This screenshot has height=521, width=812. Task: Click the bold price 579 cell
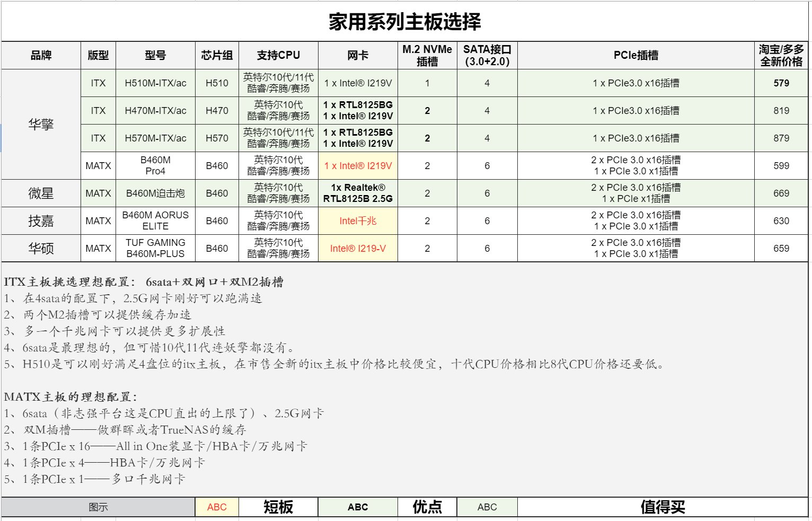point(781,83)
